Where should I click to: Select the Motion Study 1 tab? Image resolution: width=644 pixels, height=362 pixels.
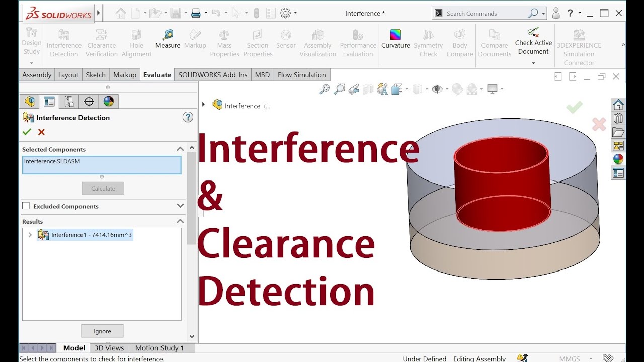tap(159, 348)
